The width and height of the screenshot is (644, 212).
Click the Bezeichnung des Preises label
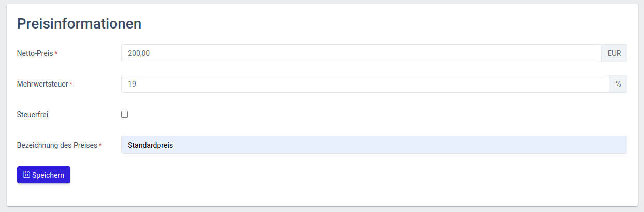click(x=57, y=145)
